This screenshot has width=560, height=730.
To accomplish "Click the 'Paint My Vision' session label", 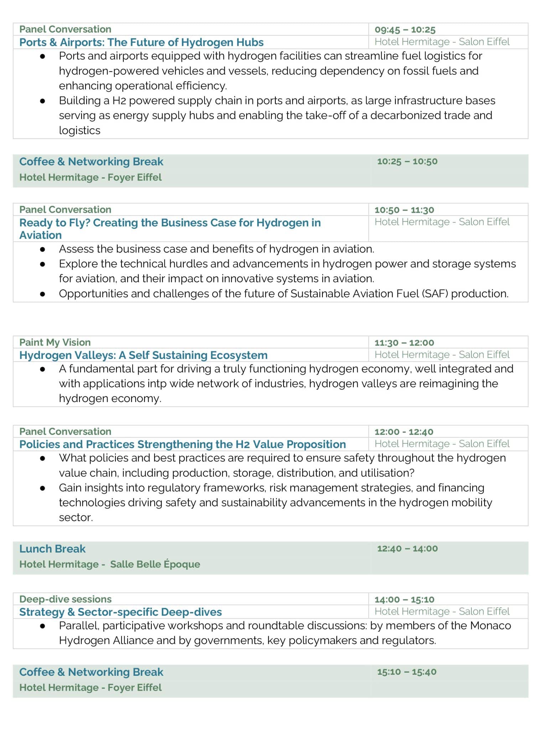I will (x=55, y=342).
